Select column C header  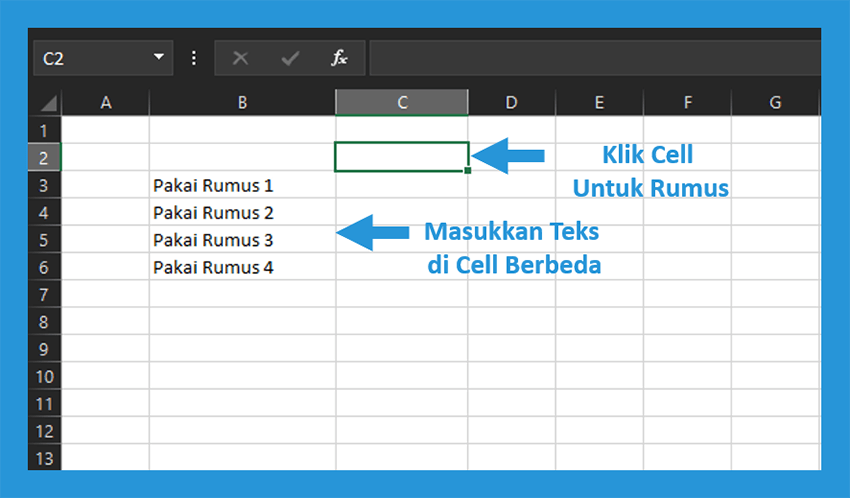coord(402,102)
